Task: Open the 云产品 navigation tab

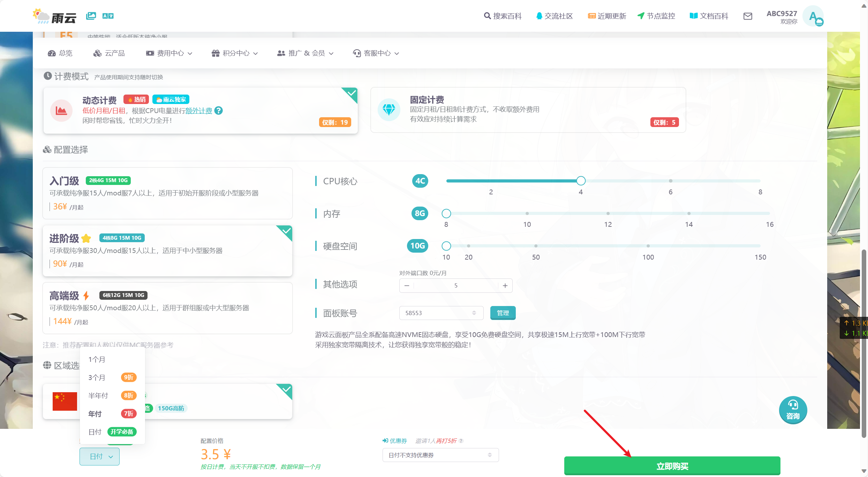Action: (x=109, y=53)
